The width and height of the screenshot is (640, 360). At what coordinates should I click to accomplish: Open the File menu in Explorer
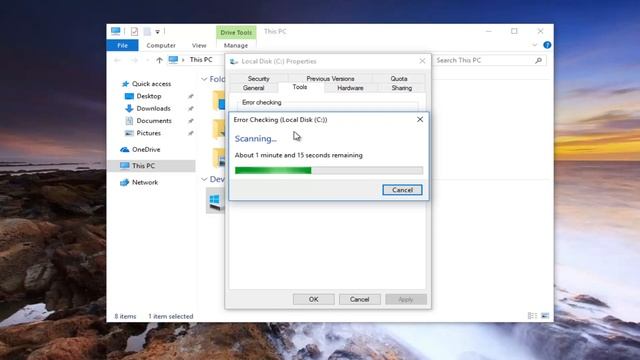pos(122,45)
